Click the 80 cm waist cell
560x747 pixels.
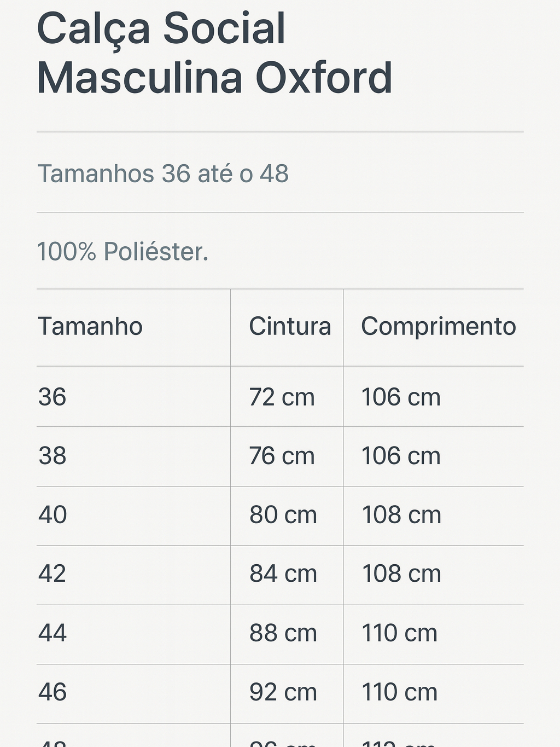[283, 515]
